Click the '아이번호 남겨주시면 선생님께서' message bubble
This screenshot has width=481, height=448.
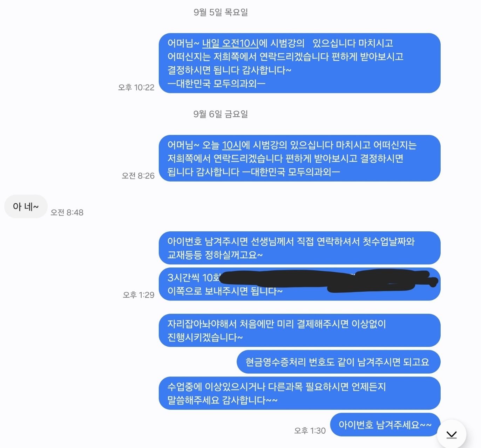click(x=299, y=248)
